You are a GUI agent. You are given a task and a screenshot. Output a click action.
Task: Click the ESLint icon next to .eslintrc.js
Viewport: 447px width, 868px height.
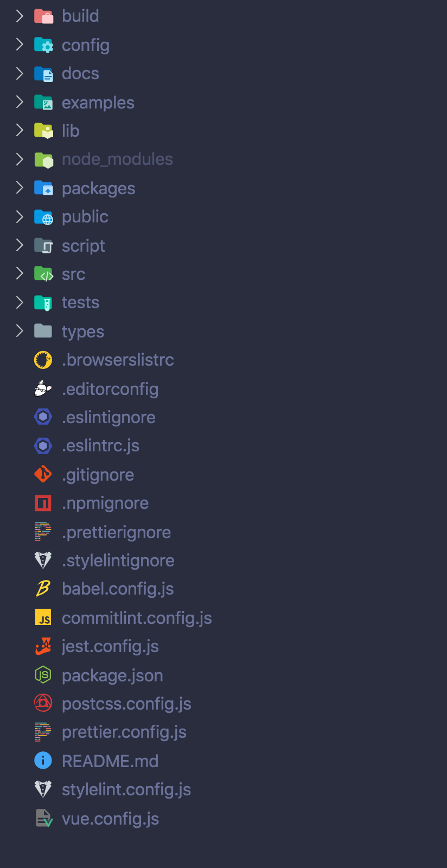43,445
